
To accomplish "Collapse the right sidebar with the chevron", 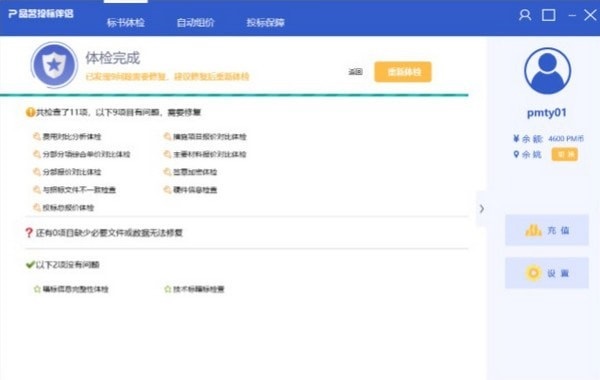I will point(482,209).
